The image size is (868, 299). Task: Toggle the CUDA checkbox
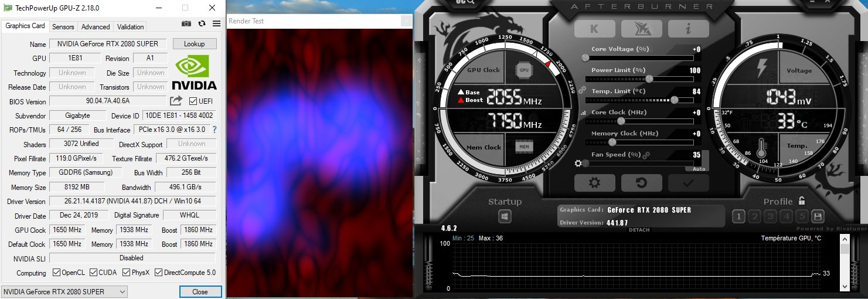click(93, 273)
